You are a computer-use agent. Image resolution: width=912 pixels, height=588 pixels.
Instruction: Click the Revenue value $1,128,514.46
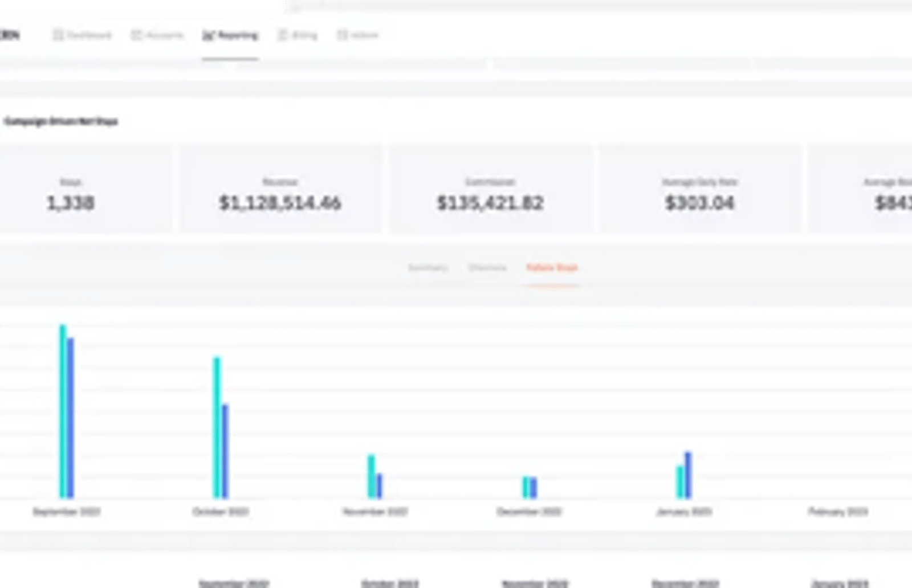[x=280, y=203]
